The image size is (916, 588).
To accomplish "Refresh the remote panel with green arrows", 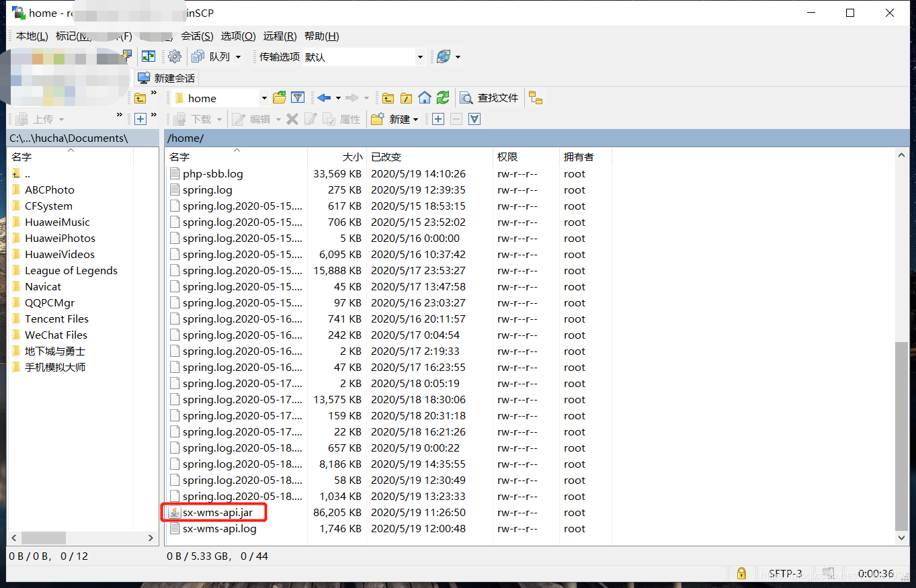I will click(x=443, y=98).
